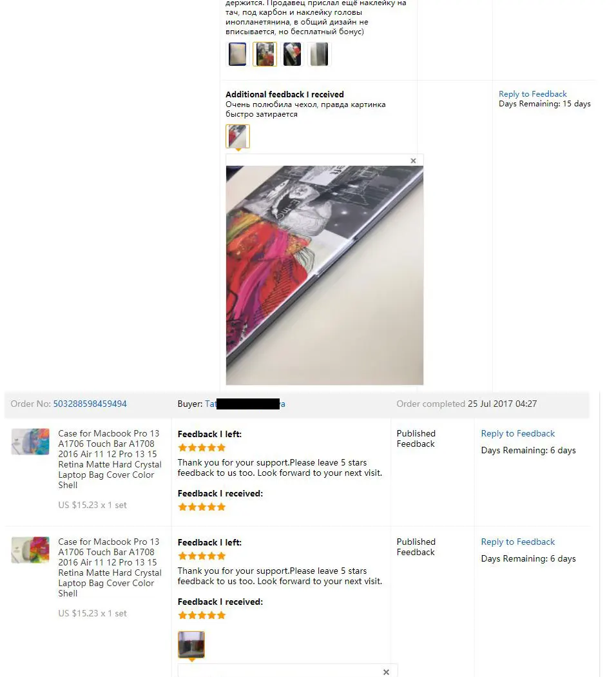616x677 pixels.
Task: Open the third review photo thumbnail
Action: 292,54
